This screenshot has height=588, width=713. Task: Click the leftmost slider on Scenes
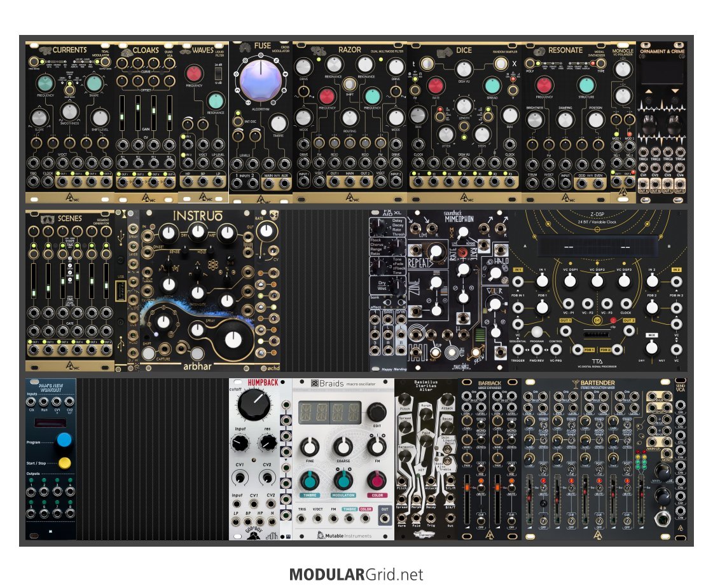coord(34,280)
